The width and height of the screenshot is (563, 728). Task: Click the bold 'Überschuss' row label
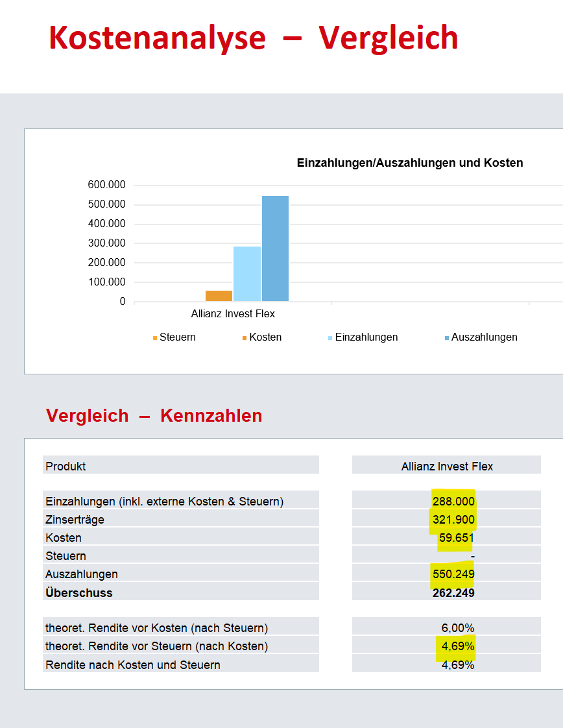click(79, 593)
